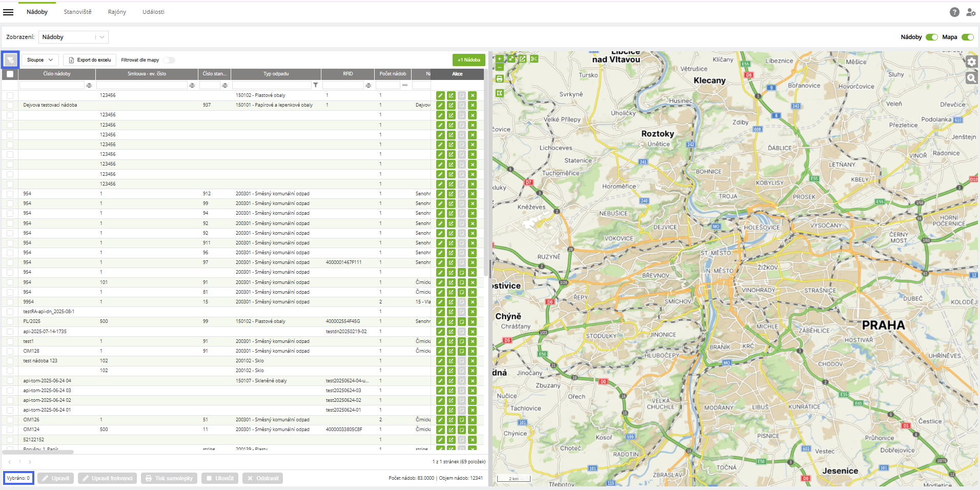Image resolution: width=980 pixels, height=490 pixels.
Task: Click the map print icon
Action: [500, 79]
